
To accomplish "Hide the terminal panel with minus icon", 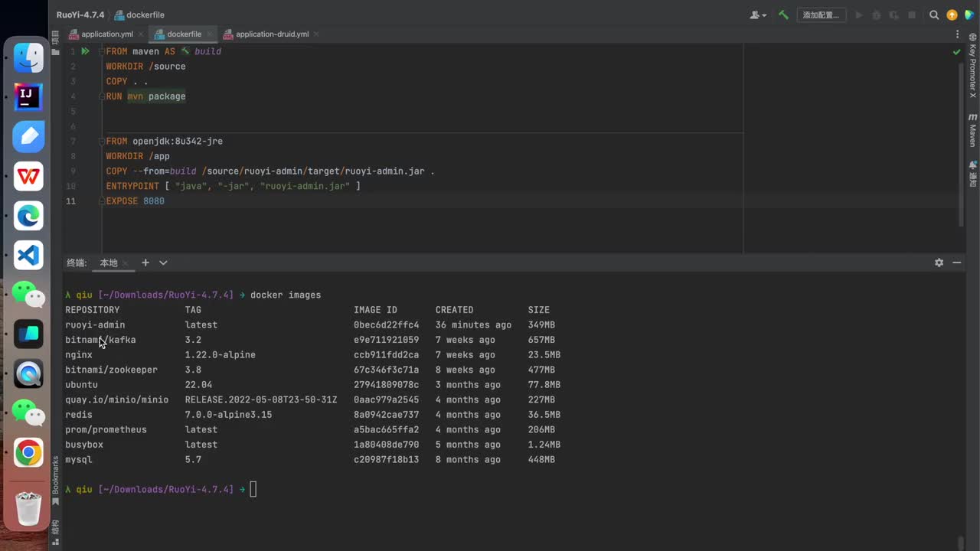I will [x=956, y=262].
